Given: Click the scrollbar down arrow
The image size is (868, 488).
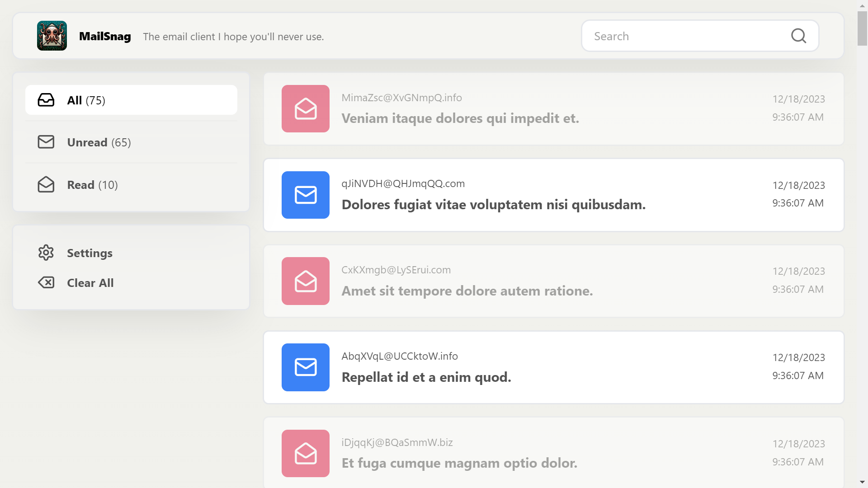Looking at the screenshot, I should point(862,483).
